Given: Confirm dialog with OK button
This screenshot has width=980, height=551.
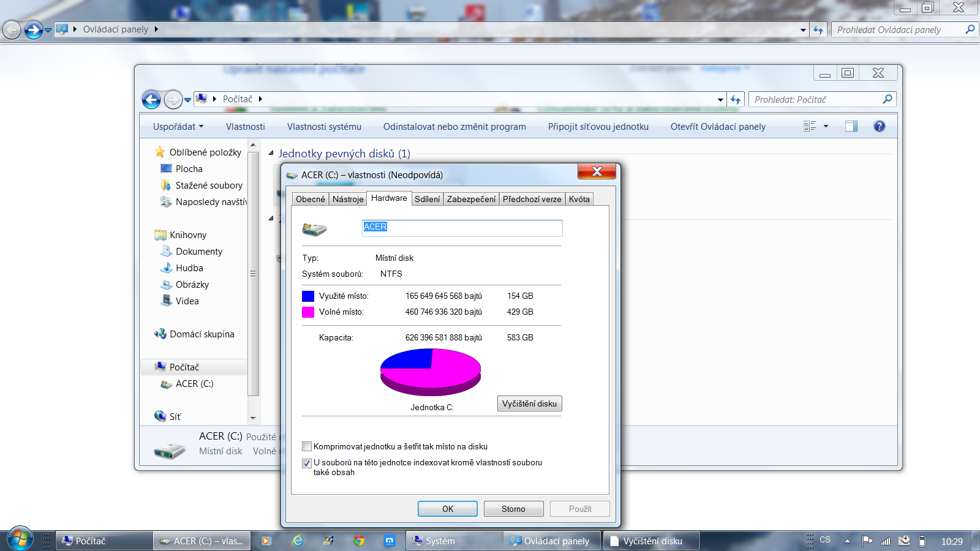Looking at the screenshot, I should (448, 509).
